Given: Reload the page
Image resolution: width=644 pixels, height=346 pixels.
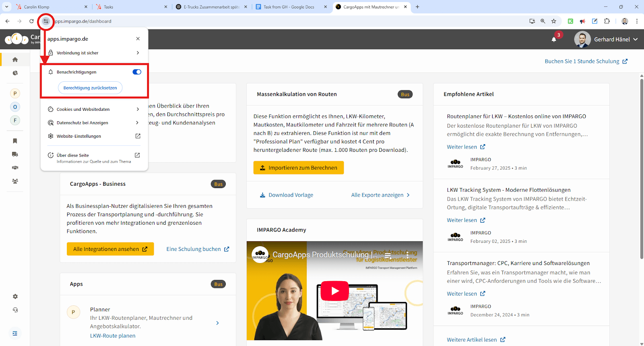Looking at the screenshot, I should pos(31,21).
